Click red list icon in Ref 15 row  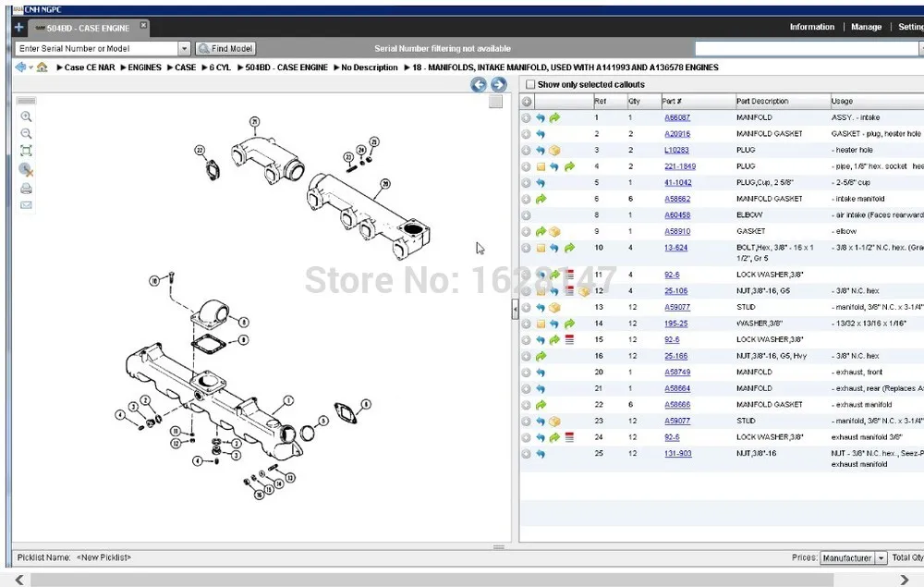569,339
